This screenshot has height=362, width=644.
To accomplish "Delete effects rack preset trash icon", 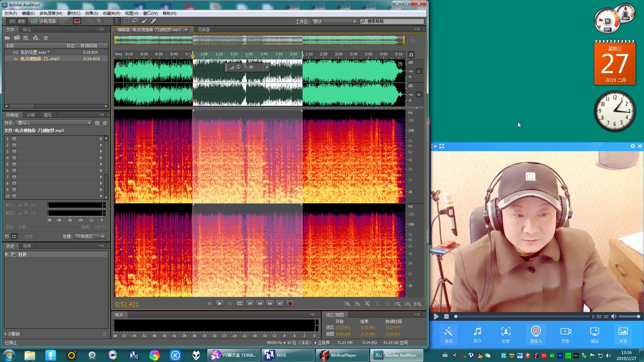I will [x=105, y=123].
